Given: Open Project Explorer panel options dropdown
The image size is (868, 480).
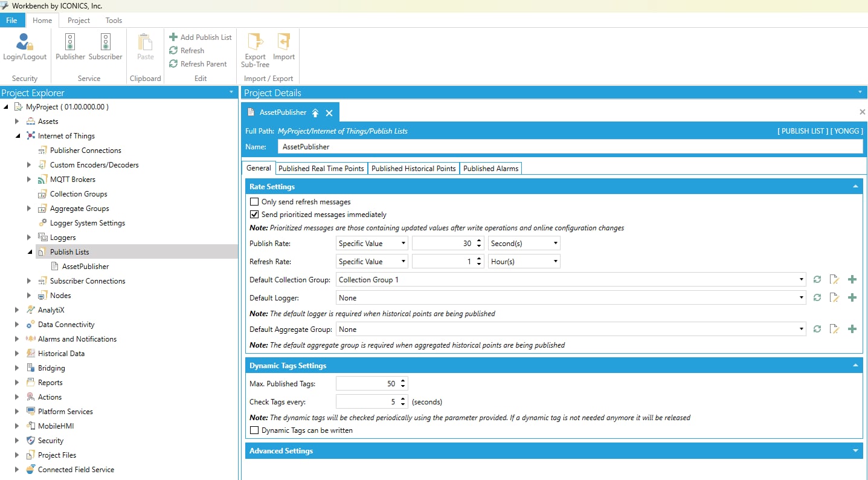Looking at the screenshot, I should [231, 92].
